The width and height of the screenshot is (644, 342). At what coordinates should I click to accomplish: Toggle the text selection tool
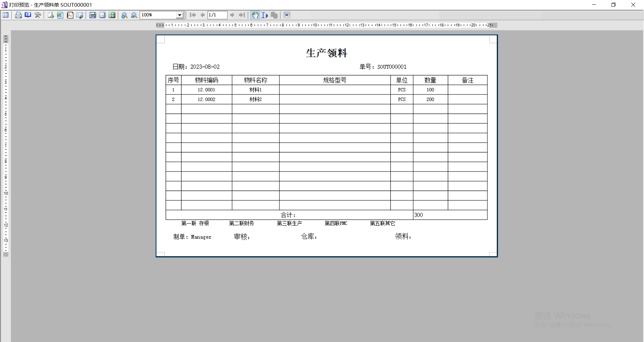(x=265, y=15)
